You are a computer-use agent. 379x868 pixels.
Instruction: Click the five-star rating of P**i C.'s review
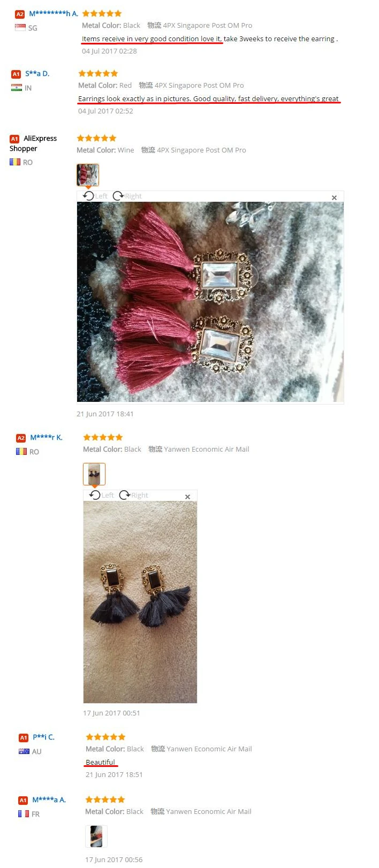click(x=105, y=737)
